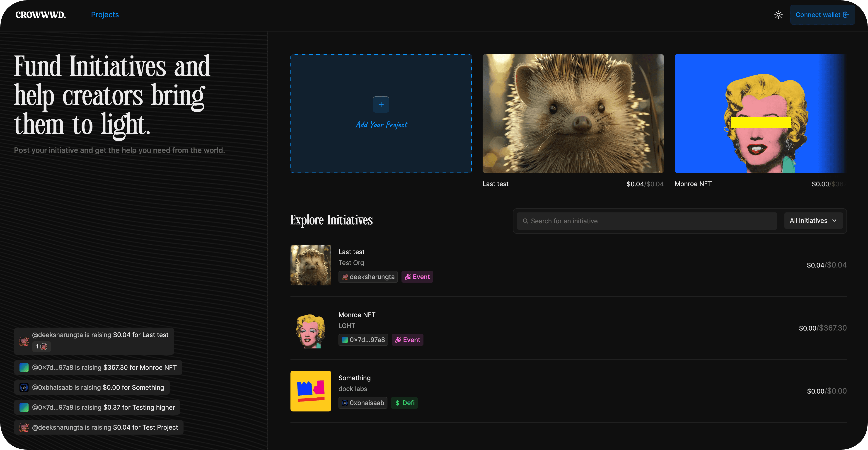Open the Monroe NFT initiative title in list

tap(357, 315)
